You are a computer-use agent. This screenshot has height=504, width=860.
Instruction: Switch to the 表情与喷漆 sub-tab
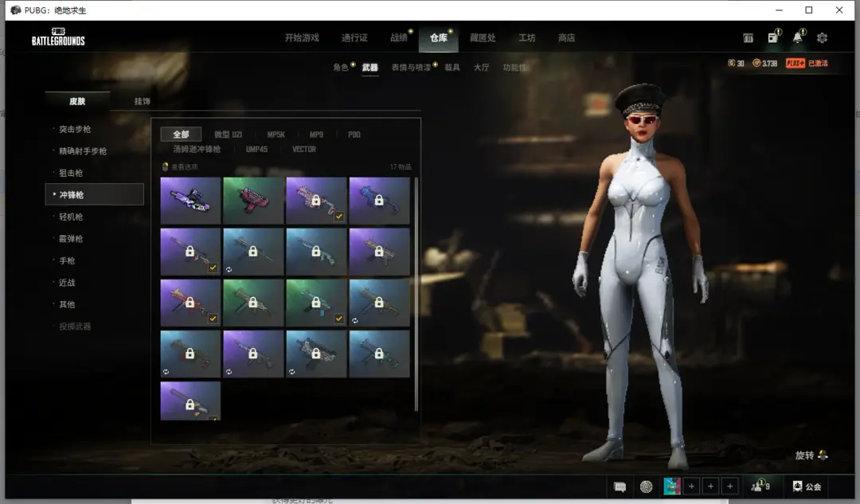pos(412,68)
